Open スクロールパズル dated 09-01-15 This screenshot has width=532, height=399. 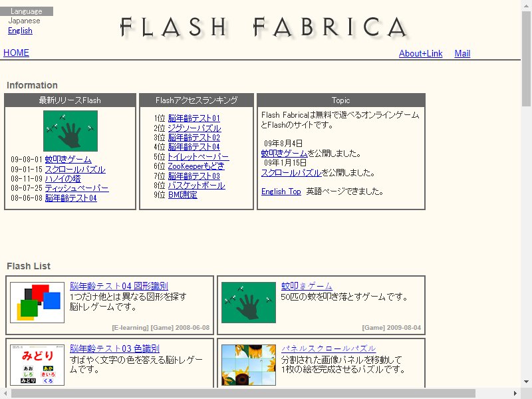pos(75,170)
